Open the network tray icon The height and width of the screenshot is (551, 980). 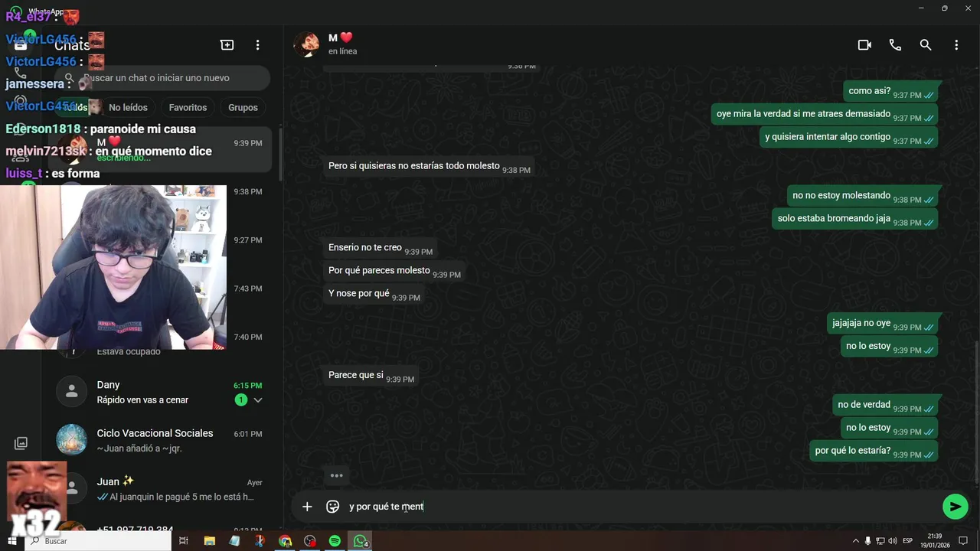pos(880,541)
